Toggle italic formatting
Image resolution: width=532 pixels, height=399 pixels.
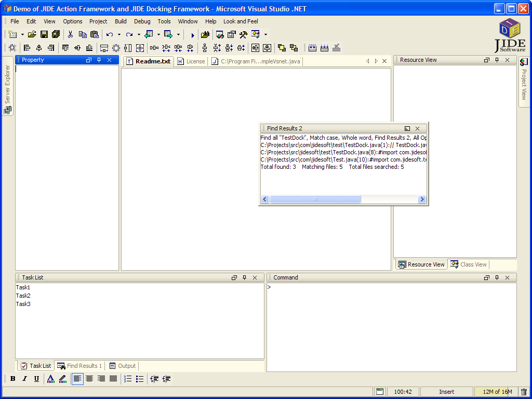pyautogui.click(x=24, y=379)
